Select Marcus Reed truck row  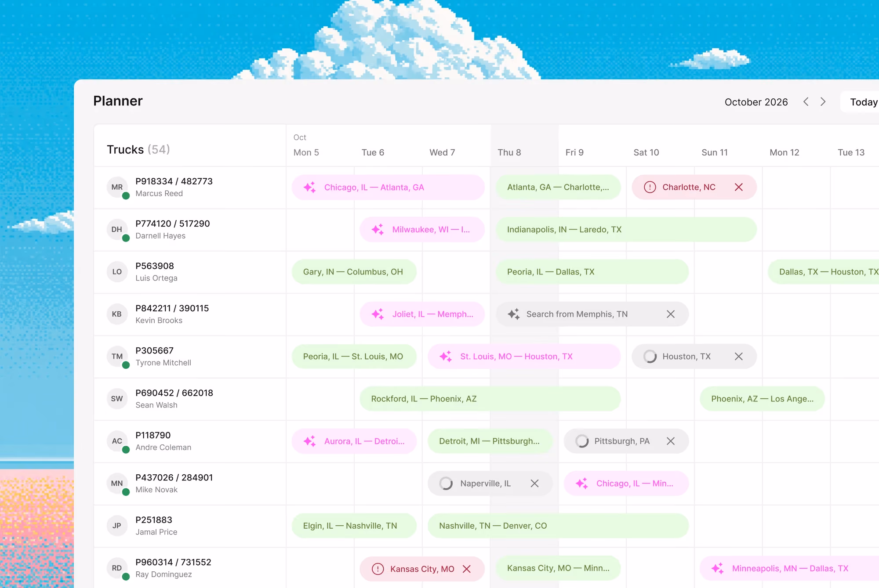click(190, 188)
